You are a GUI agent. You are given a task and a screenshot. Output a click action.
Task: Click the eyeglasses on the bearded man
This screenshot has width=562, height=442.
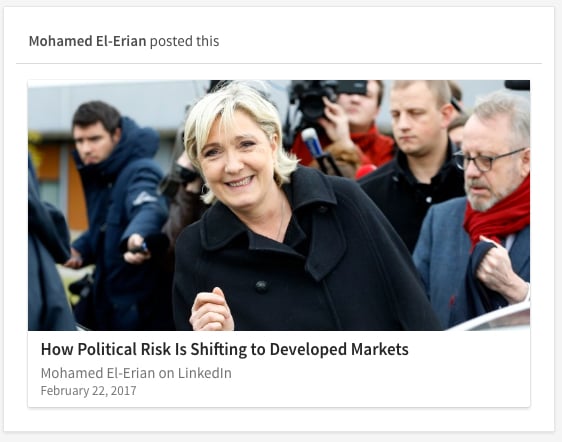coord(487,160)
